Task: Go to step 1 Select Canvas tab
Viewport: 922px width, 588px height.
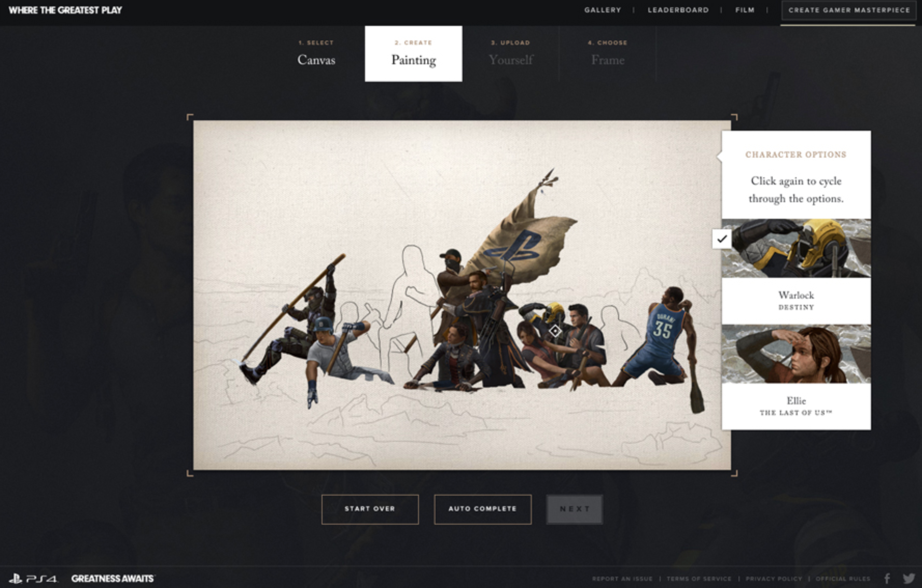Action: pyautogui.click(x=316, y=53)
